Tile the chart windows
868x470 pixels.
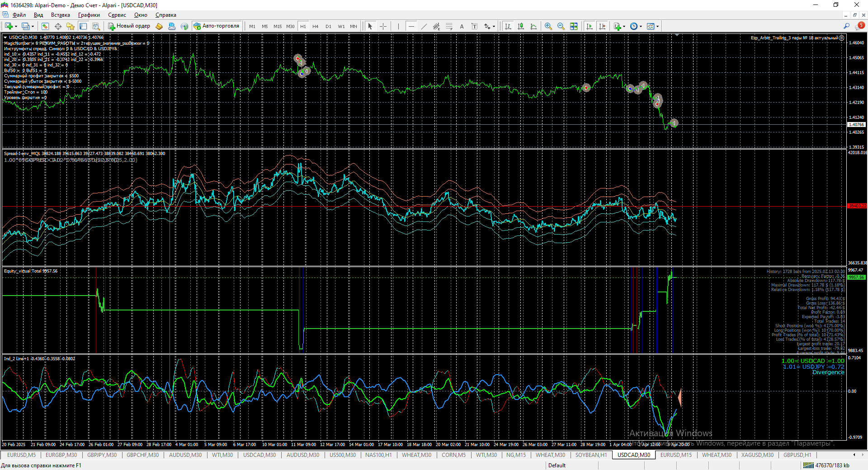click(574, 26)
